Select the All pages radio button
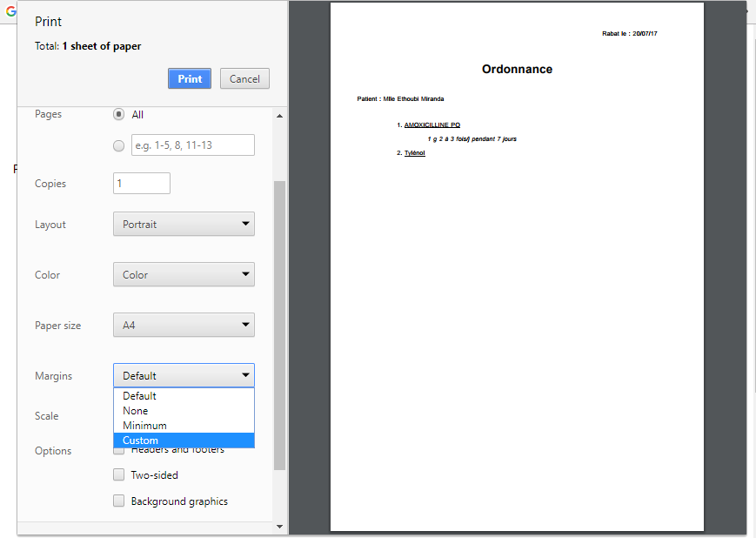This screenshot has height=538, width=756. (x=119, y=114)
